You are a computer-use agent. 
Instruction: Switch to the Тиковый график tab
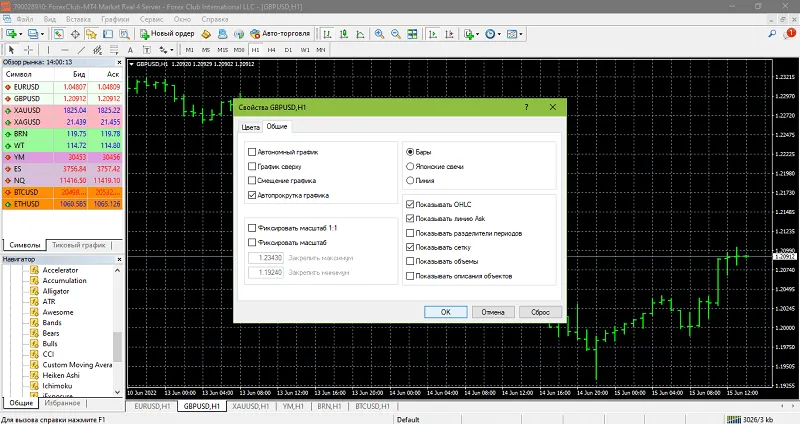[x=79, y=245]
